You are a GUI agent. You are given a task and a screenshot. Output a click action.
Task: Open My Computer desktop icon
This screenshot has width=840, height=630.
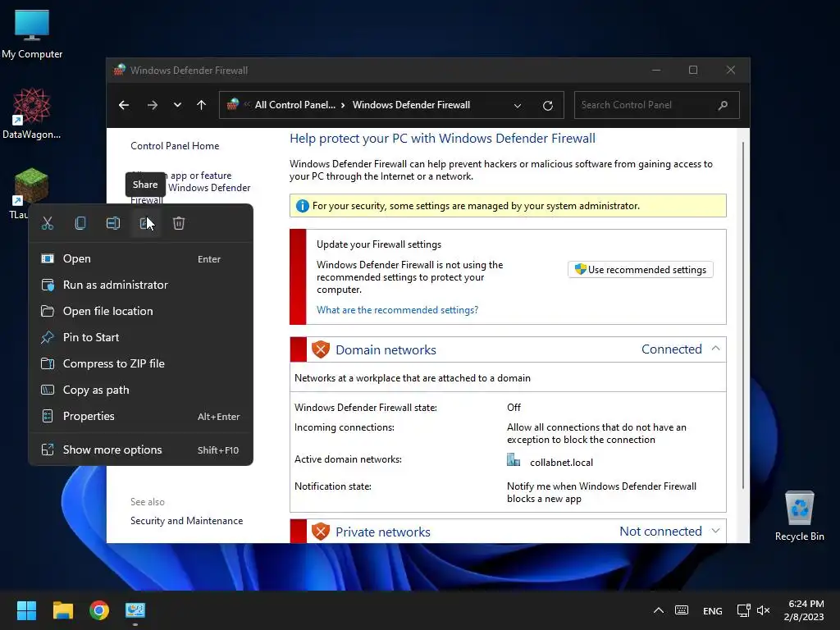[32, 34]
